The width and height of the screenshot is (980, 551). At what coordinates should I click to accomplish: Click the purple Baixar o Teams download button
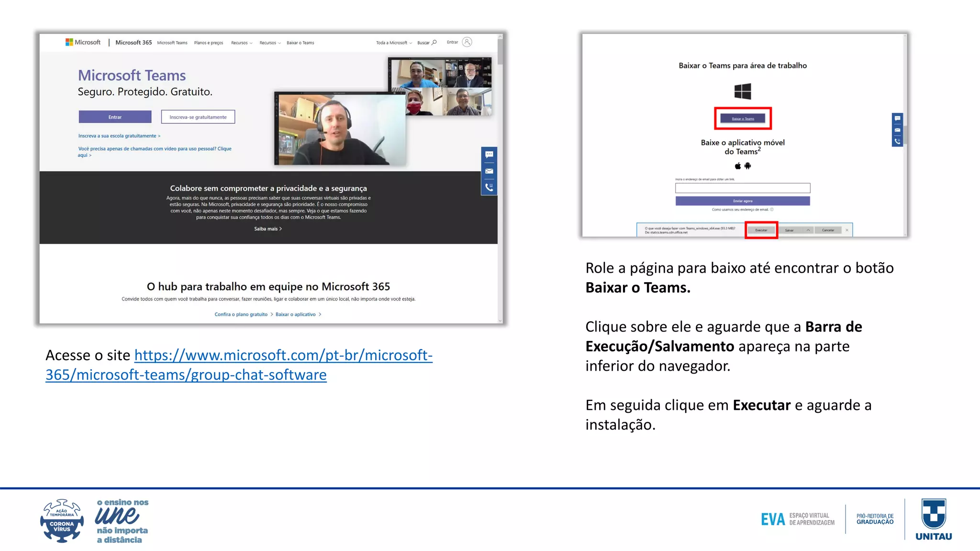point(743,119)
